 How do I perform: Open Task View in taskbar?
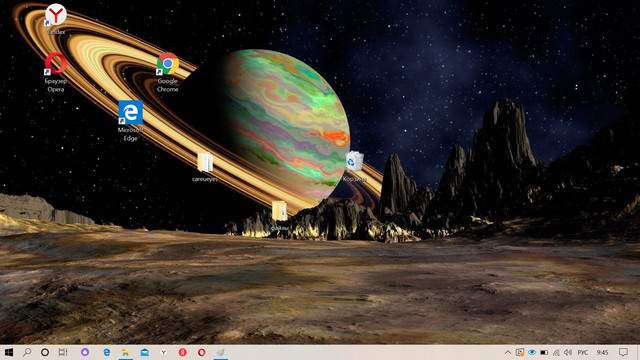63,352
